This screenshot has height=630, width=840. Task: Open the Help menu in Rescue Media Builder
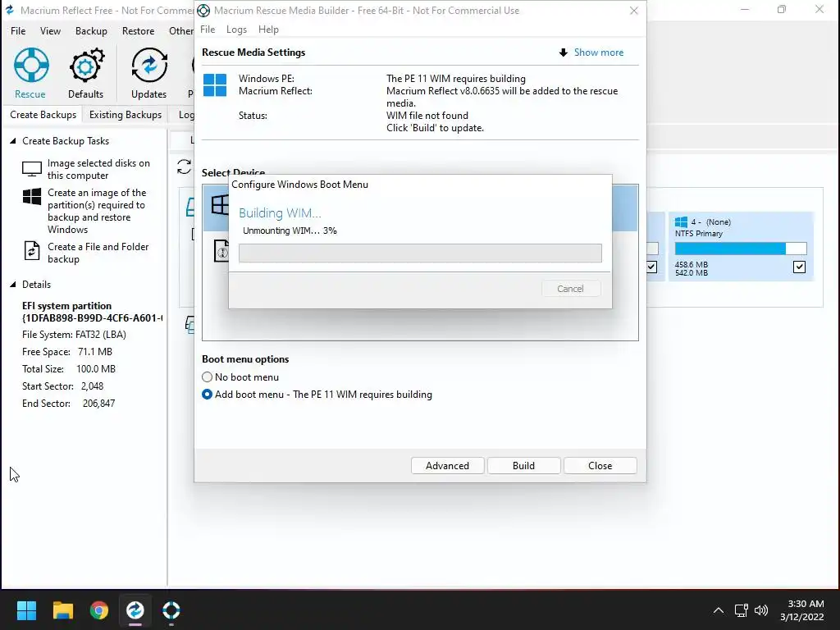[268, 30]
